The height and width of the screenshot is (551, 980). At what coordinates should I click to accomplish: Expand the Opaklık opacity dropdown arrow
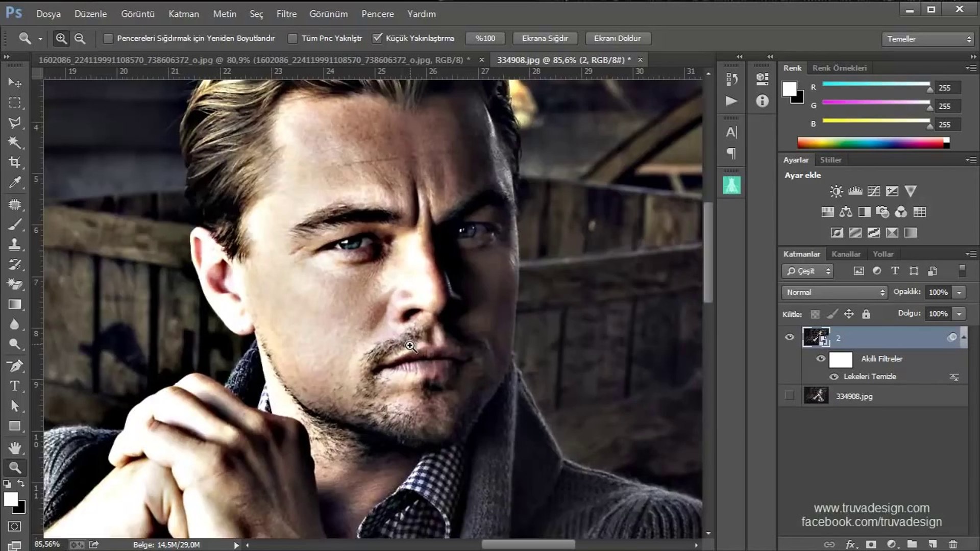[960, 292]
